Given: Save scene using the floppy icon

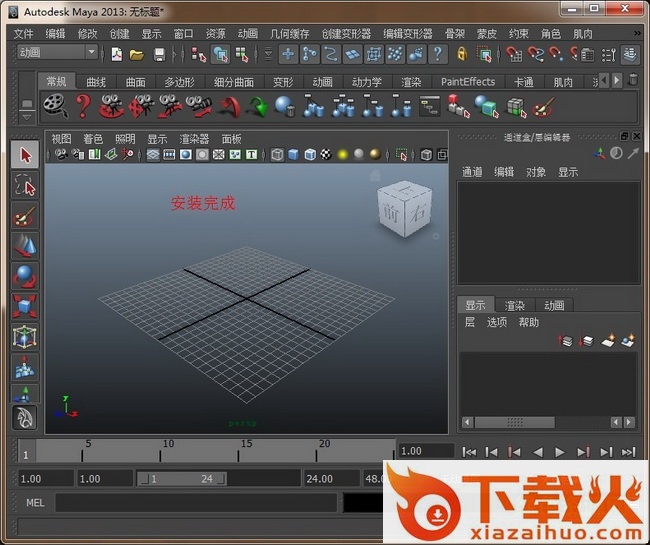Looking at the screenshot, I should (159, 54).
